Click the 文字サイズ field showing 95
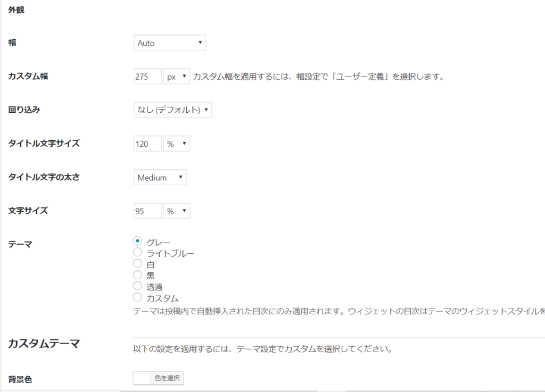545x392 pixels. click(x=147, y=211)
